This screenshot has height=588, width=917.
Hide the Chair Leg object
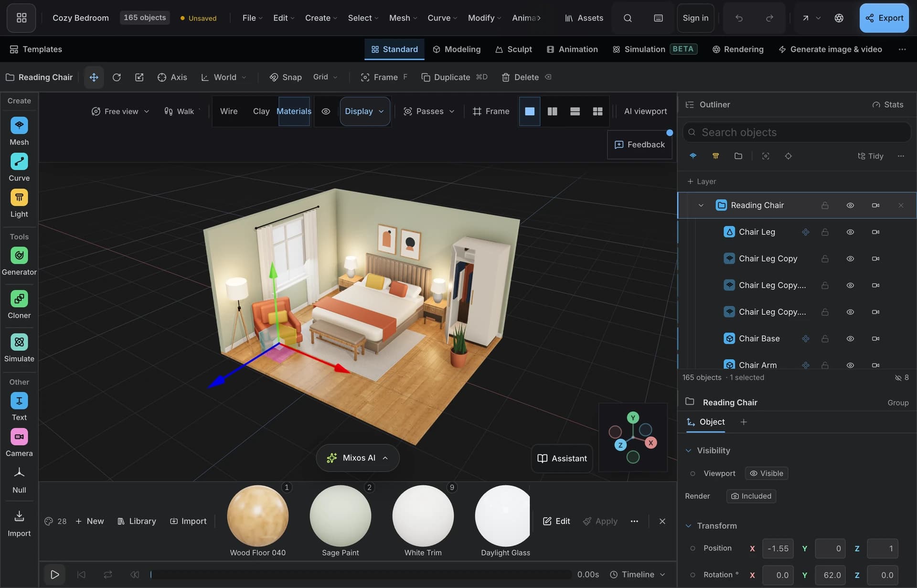click(x=850, y=232)
